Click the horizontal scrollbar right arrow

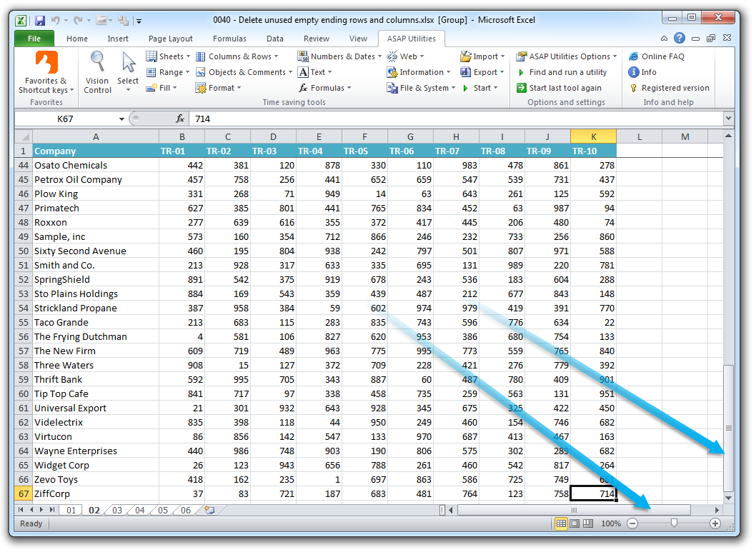click(717, 510)
